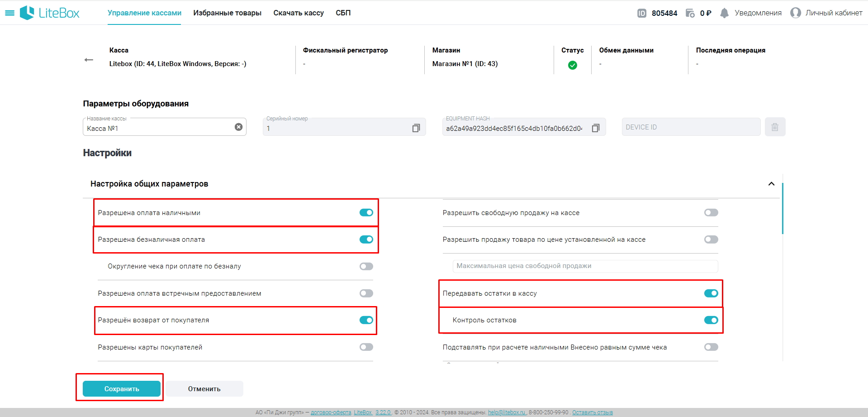Viewport: 868px width, 417px height.
Task: Open the hamburger menu icon
Action: 9,13
